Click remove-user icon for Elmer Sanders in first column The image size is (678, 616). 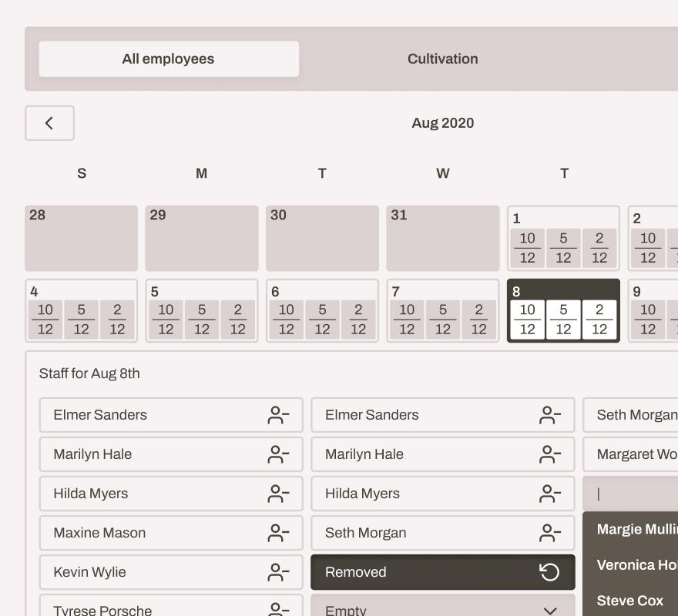click(278, 415)
